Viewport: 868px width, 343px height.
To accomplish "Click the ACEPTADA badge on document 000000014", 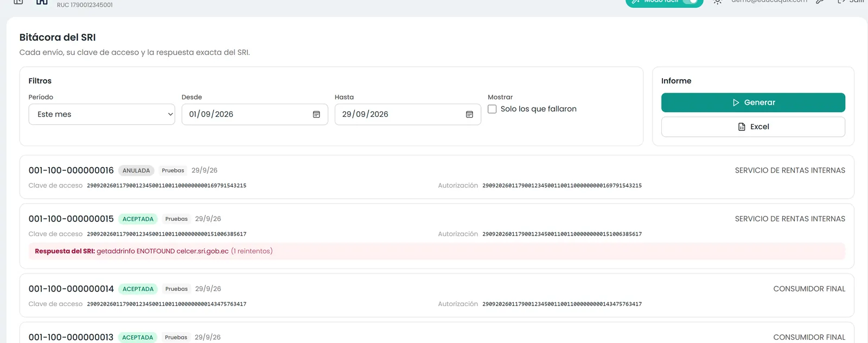I will (138, 289).
